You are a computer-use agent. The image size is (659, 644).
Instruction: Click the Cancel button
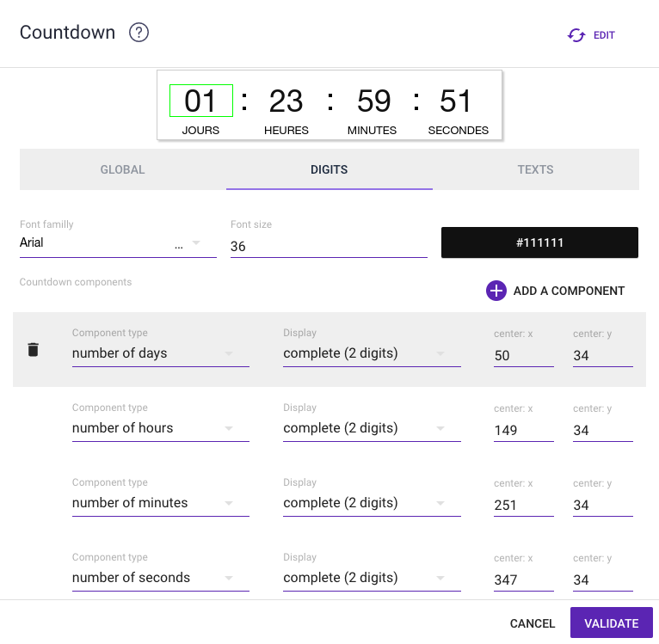coord(533,623)
